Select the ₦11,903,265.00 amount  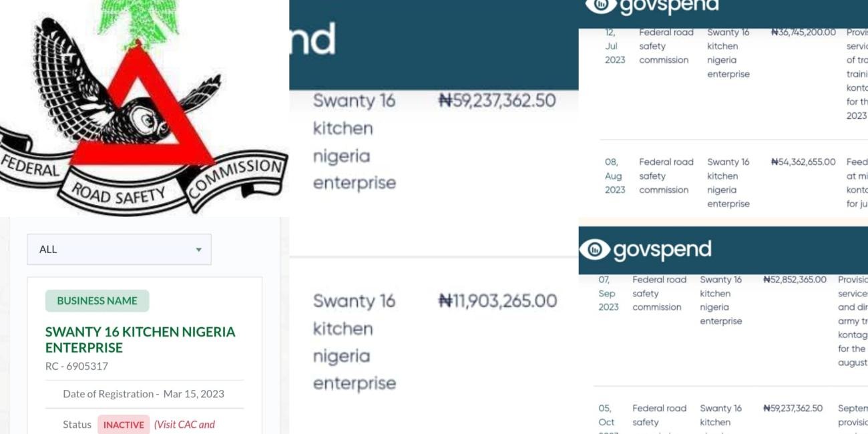(497, 300)
